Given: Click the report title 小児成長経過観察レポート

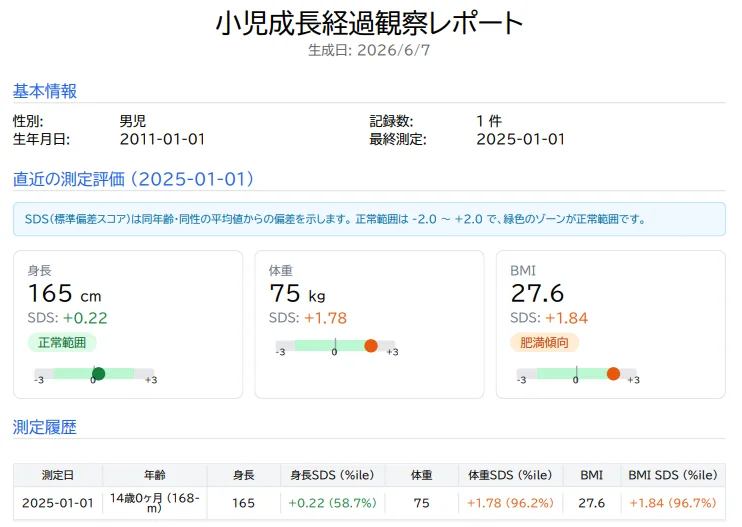Looking at the screenshot, I should (x=369, y=23).
